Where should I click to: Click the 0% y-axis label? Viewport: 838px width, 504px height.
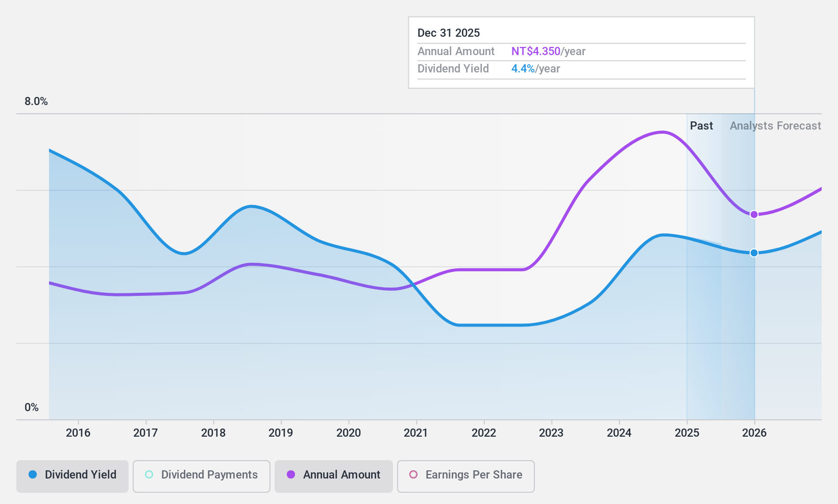click(x=32, y=407)
